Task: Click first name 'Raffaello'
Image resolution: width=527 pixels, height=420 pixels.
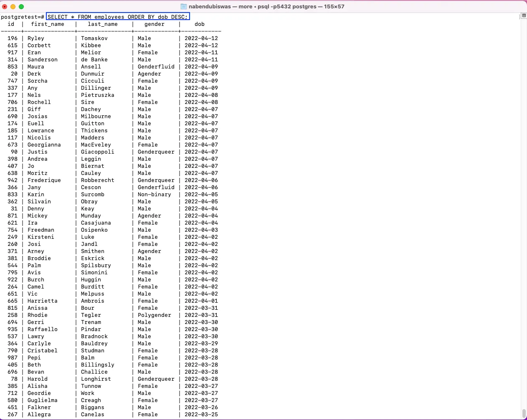Action: 43,329
